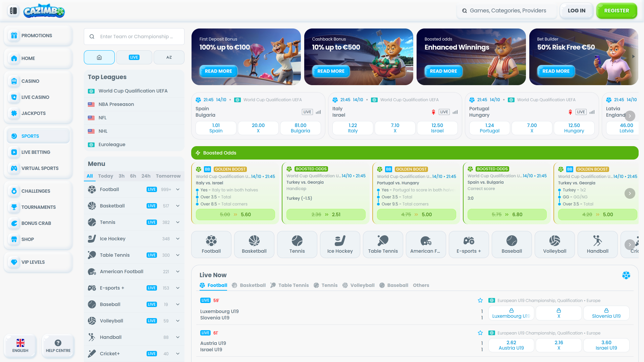Expand the Tennis sport list
The height and width of the screenshot is (362, 644).
click(x=178, y=222)
